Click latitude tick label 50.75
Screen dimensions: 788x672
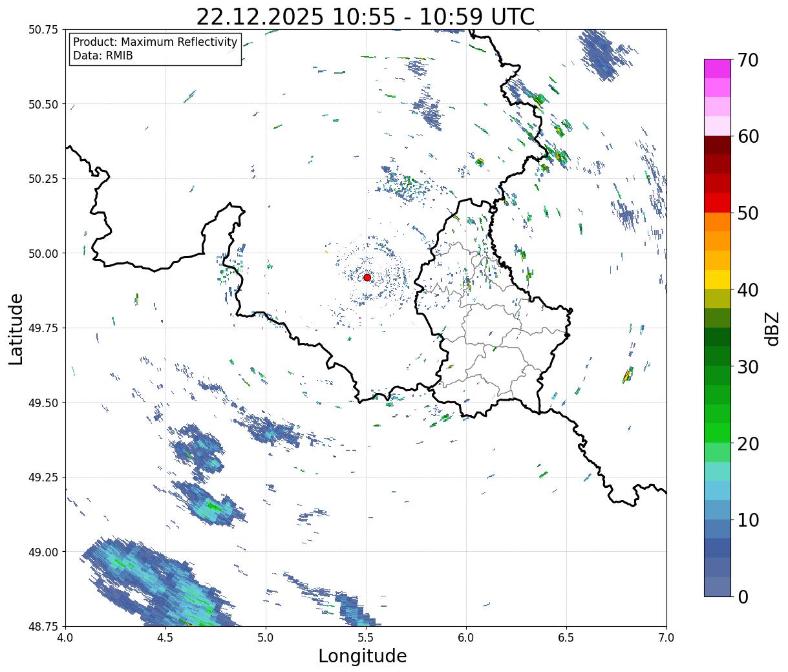(x=43, y=30)
